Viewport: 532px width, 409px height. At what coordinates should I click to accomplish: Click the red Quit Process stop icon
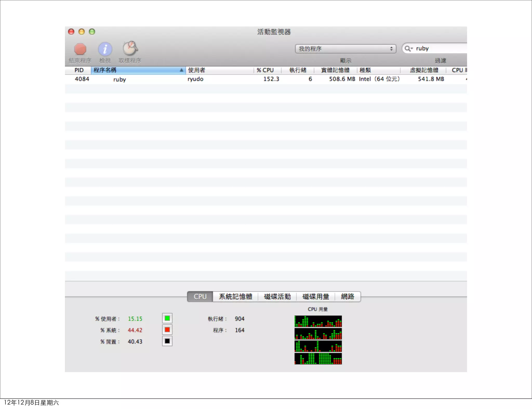pos(80,49)
